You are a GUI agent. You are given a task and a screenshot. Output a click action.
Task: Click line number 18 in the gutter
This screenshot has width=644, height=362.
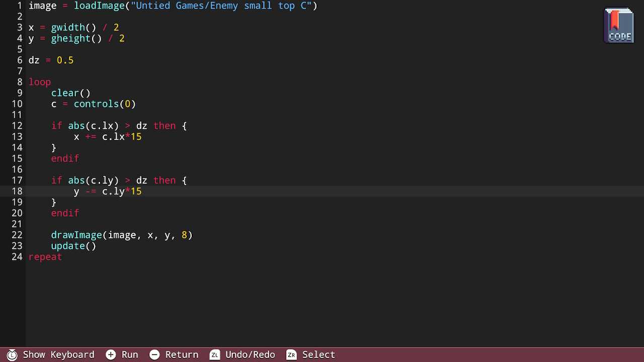point(17,192)
